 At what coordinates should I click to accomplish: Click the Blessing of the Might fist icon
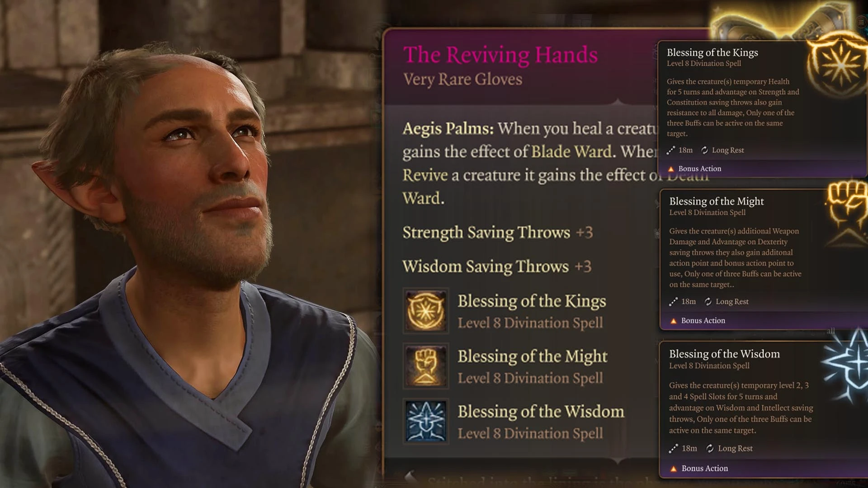(x=425, y=366)
